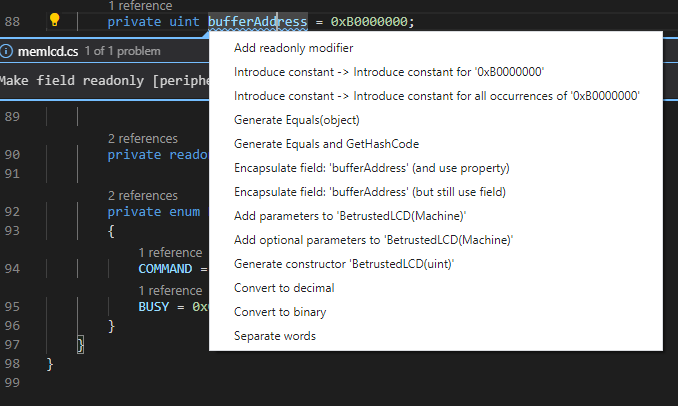Choose Generate constructor 'BetrustedLCD(uint)'
Image resolution: width=678 pixels, height=406 pixels.
[344, 264]
